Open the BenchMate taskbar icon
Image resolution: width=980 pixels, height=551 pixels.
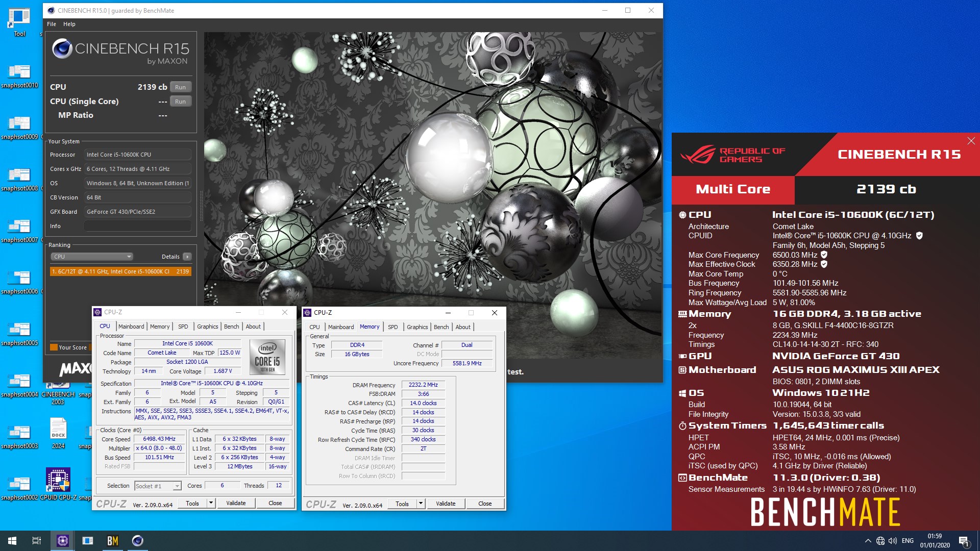pos(113,541)
